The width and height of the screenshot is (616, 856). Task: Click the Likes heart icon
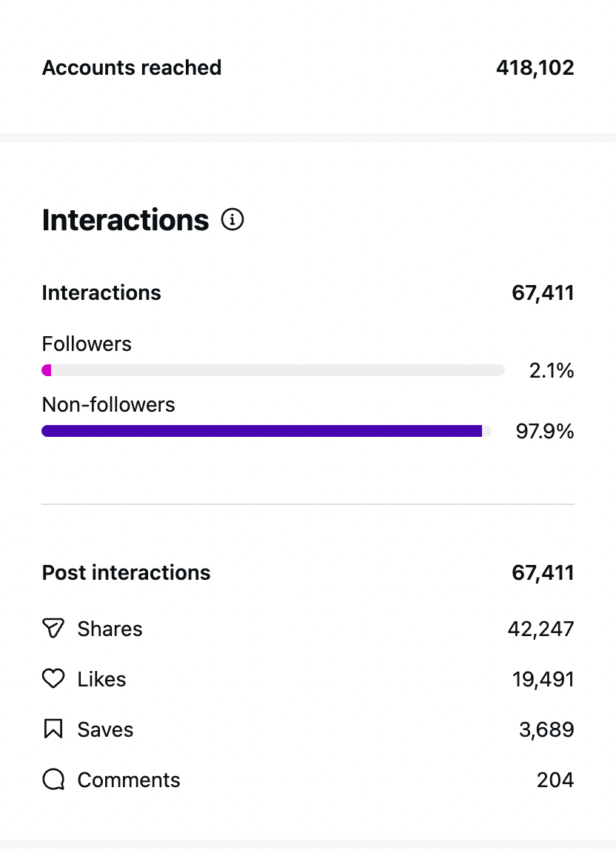(53, 679)
